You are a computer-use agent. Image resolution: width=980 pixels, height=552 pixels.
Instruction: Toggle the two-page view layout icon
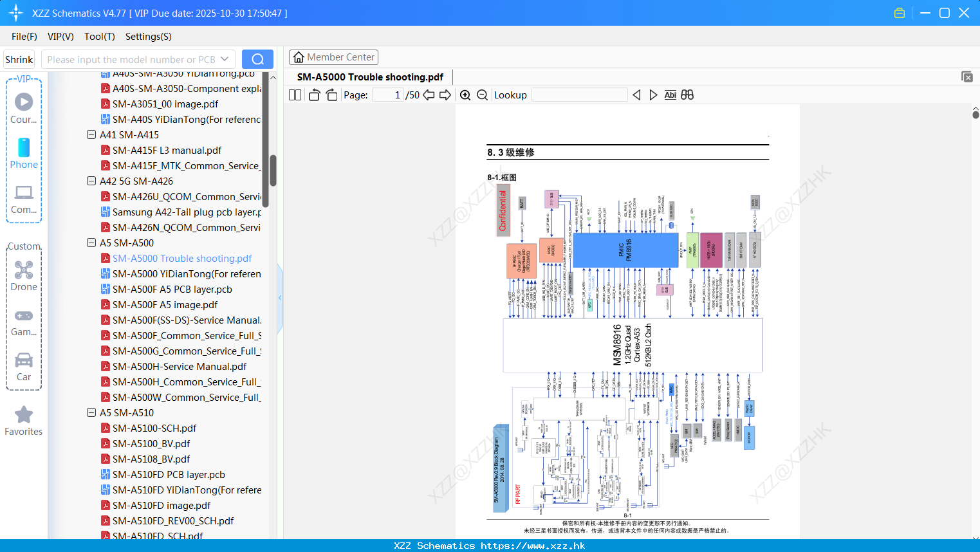click(295, 95)
